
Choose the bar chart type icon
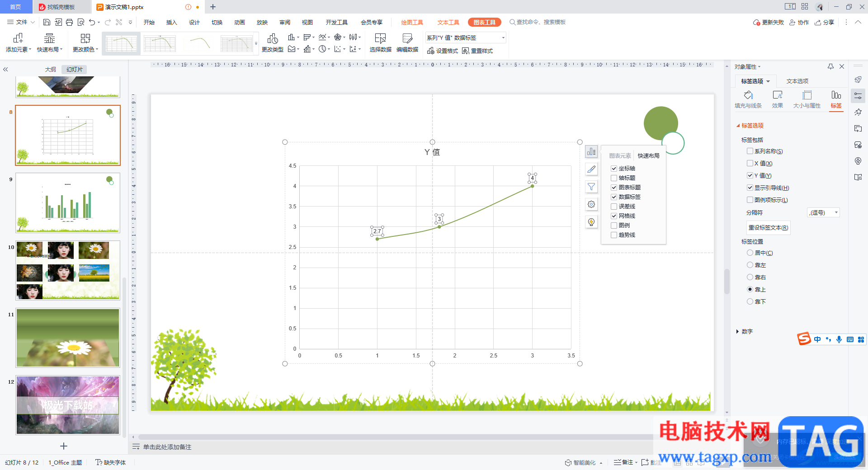[307, 37]
